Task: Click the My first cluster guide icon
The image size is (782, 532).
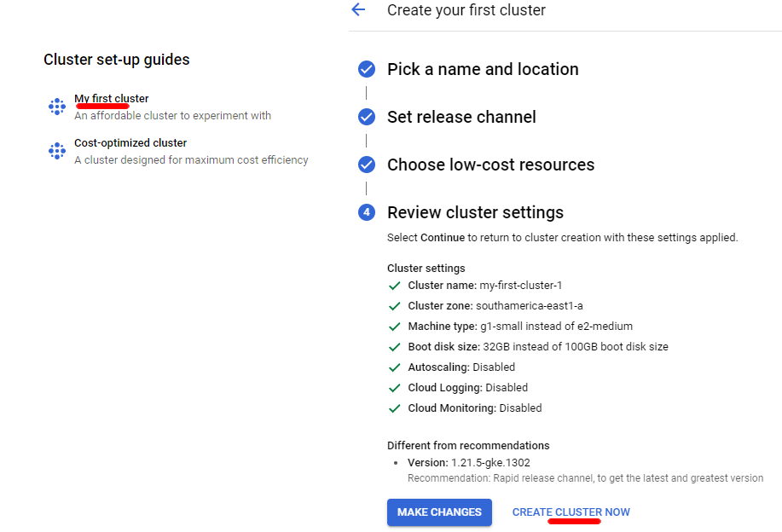Action: (57, 107)
